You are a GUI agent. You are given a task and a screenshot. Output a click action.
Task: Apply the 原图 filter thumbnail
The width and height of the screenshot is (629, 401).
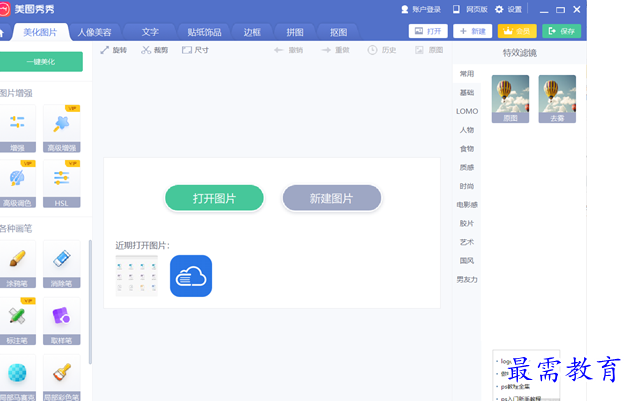(510, 99)
